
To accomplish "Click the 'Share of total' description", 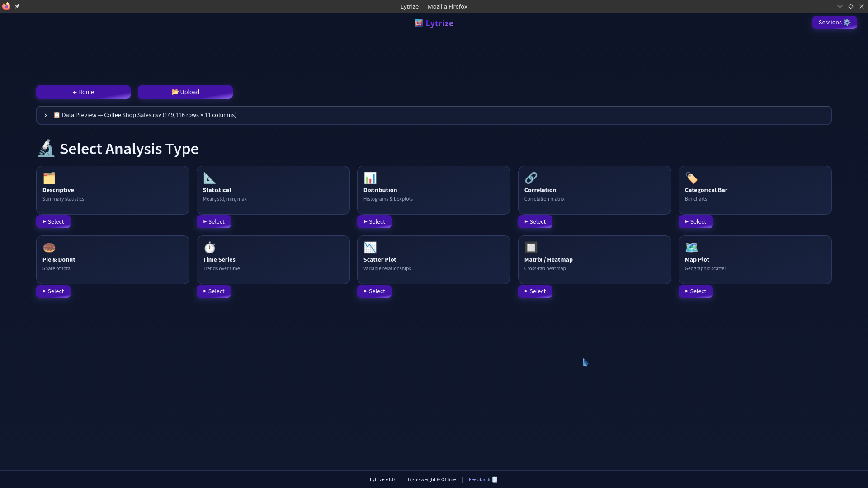I will (x=57, y=268).
